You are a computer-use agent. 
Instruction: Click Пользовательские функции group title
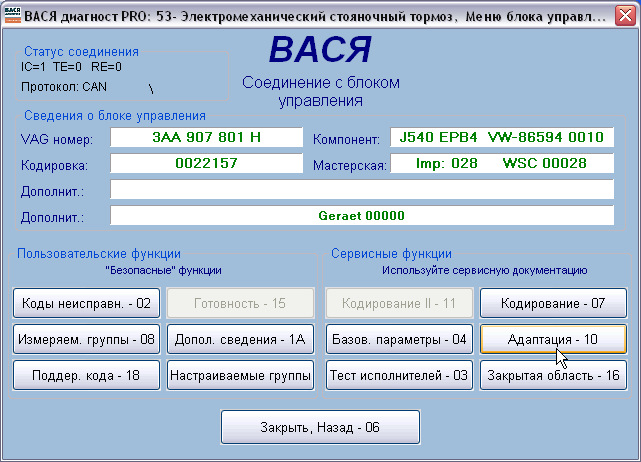pos(99,253)
